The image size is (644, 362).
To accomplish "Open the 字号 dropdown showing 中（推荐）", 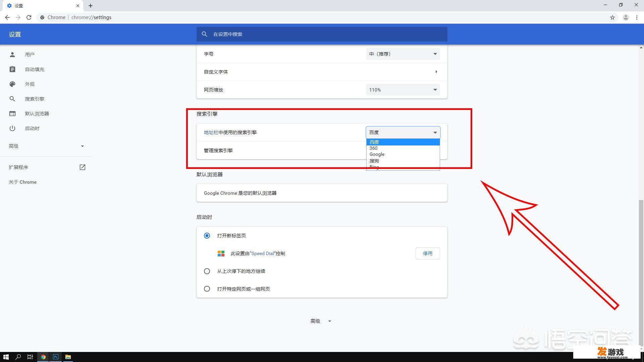I will coord(403,54).
